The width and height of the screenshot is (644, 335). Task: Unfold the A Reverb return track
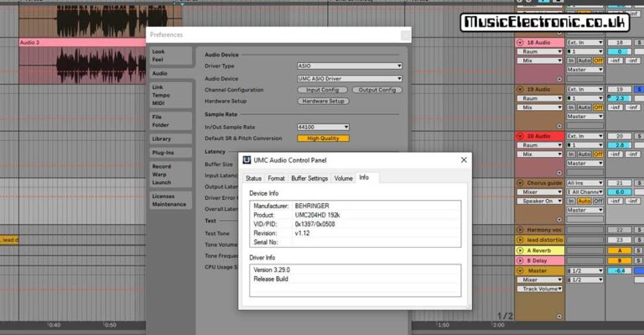pyautogui.click(x=520, y=250)
